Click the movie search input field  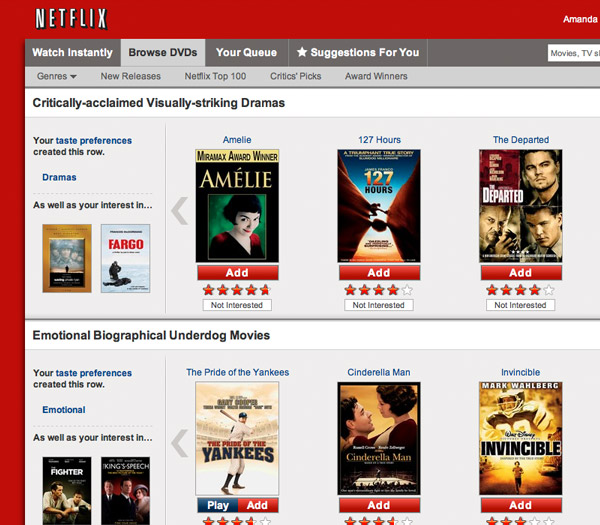tap(574, 53)
